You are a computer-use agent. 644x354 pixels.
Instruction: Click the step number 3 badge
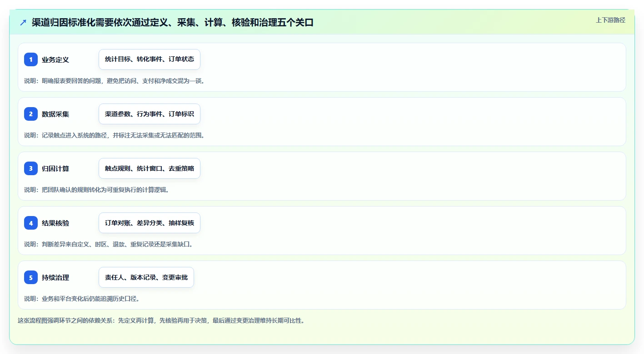[31, 168]
